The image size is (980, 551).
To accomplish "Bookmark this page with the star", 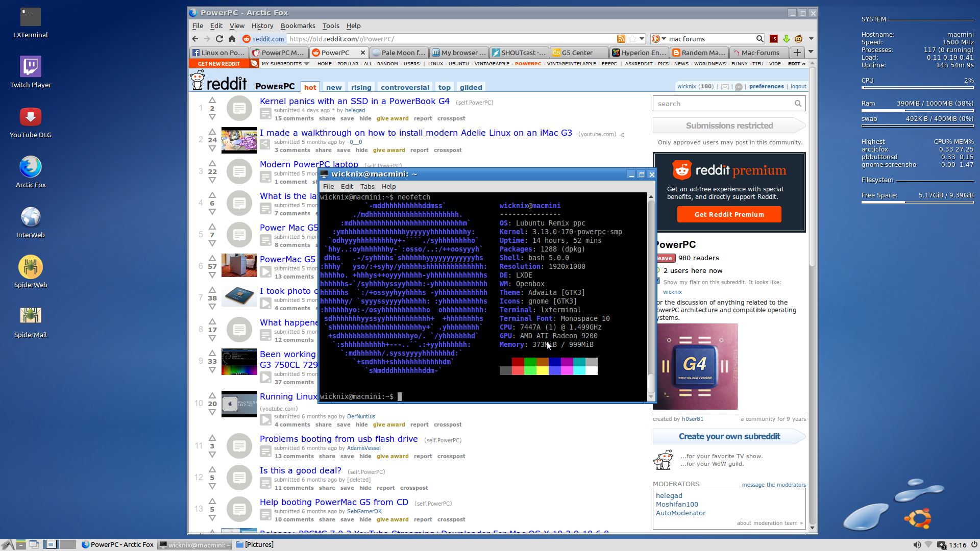I will tap(632, 39).
